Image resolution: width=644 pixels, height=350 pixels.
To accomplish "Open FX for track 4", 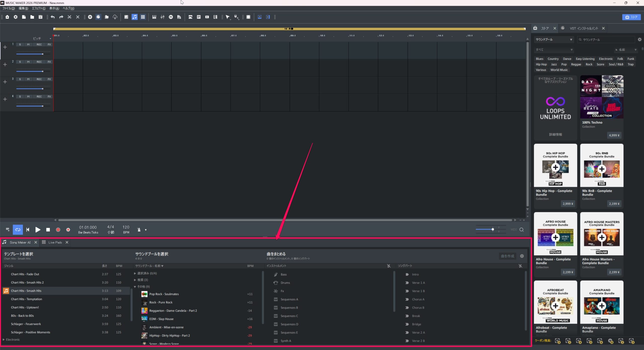I will click(49, 97).
